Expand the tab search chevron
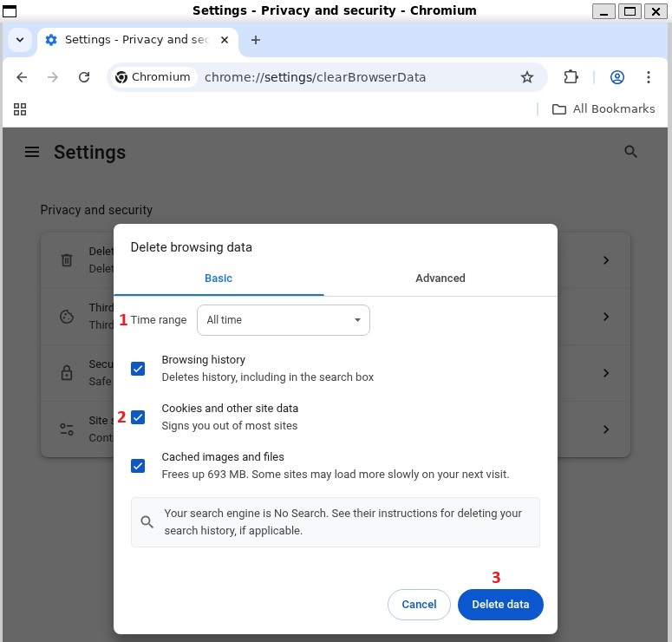This screenshot has width=672, height=642. (19, 40)
